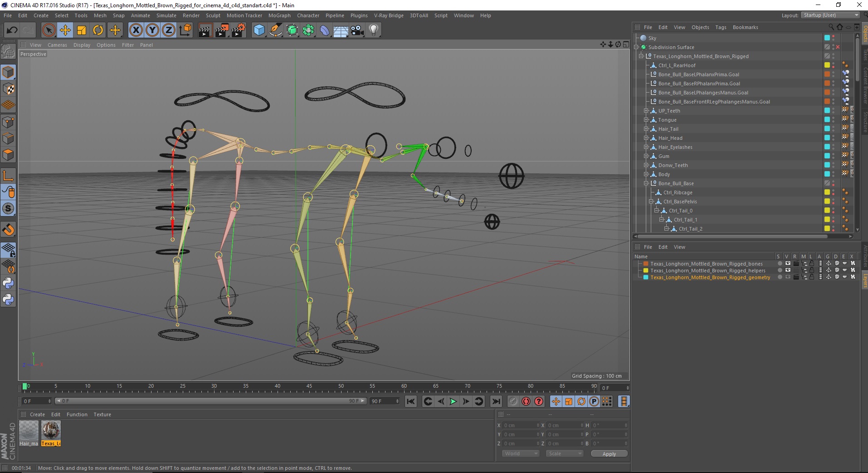This screenshot has width=868, height=473.
Task: Open Object Manager Tags menu
Action: pos(721,27)
